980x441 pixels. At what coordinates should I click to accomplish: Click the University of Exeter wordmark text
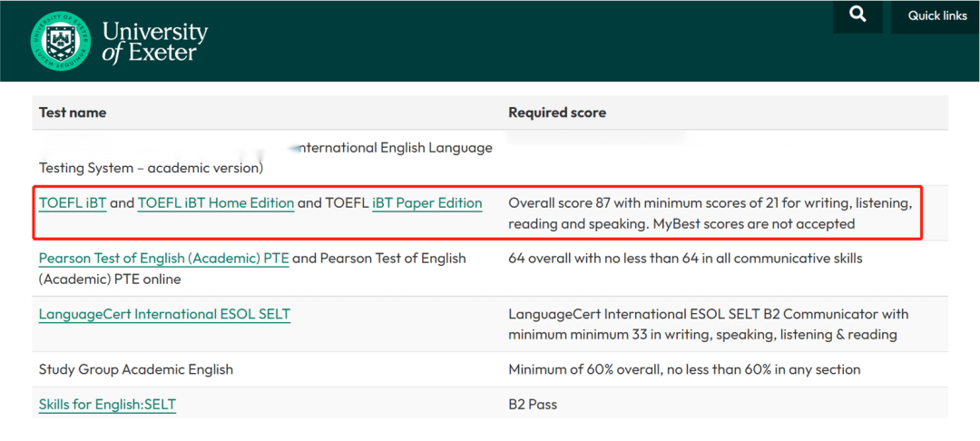[154, 41]
